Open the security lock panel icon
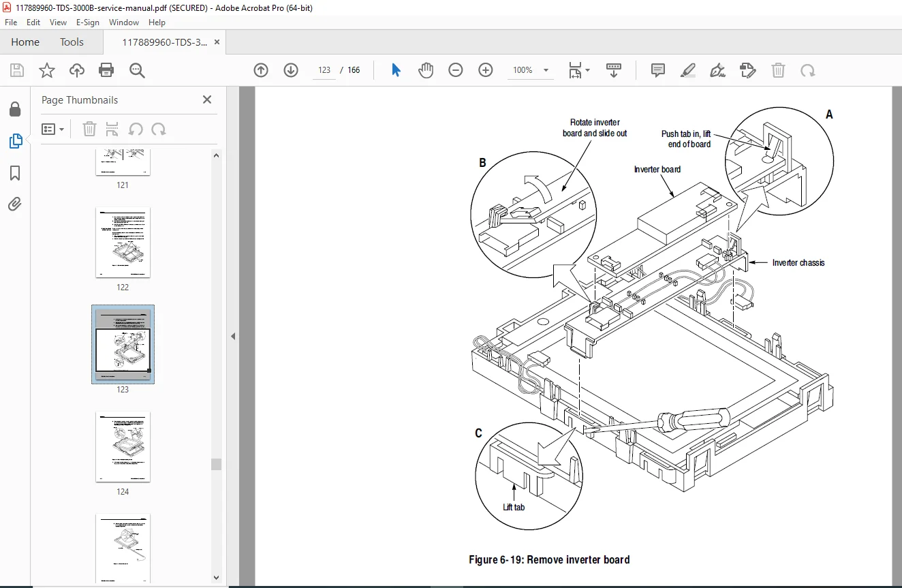The height and width of the screenshot is (588, 902). pos(15,110)
